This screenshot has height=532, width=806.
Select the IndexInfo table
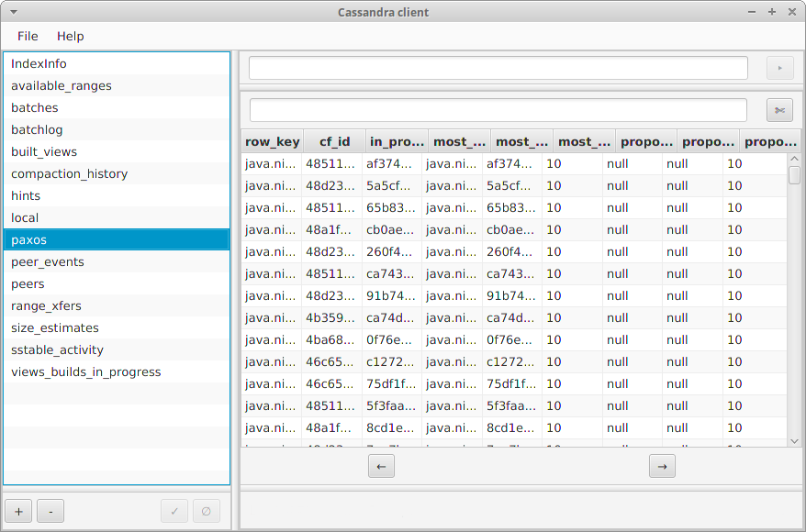(x=117, y=63)
